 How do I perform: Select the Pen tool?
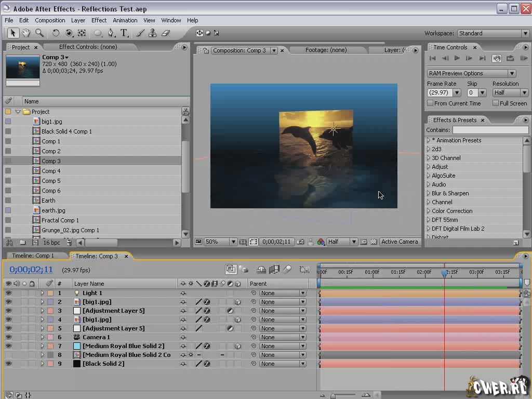(x=111, y=33)
